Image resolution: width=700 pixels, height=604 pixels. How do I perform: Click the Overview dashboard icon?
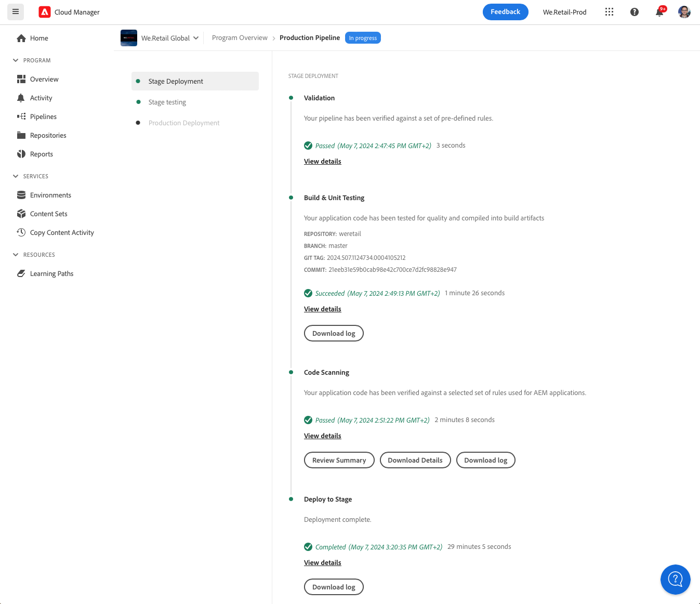pos(21,79)
